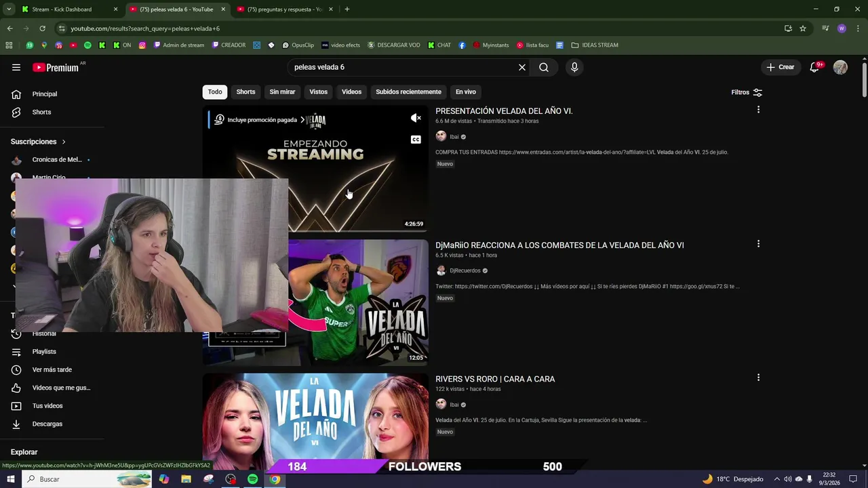Bookmark this page with the star
The image size is (868, 488).
tap(803, 28)
